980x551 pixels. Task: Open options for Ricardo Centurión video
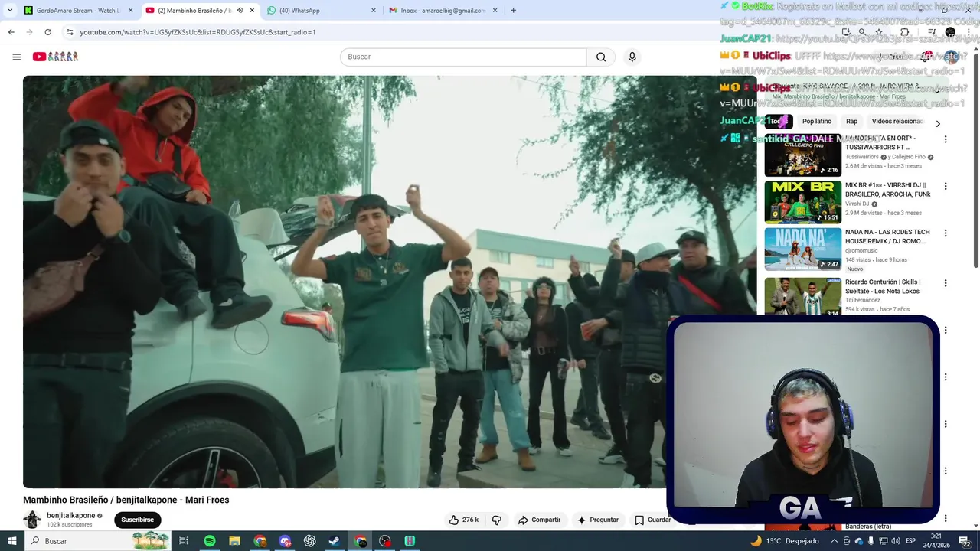click(x=946, y=283)
